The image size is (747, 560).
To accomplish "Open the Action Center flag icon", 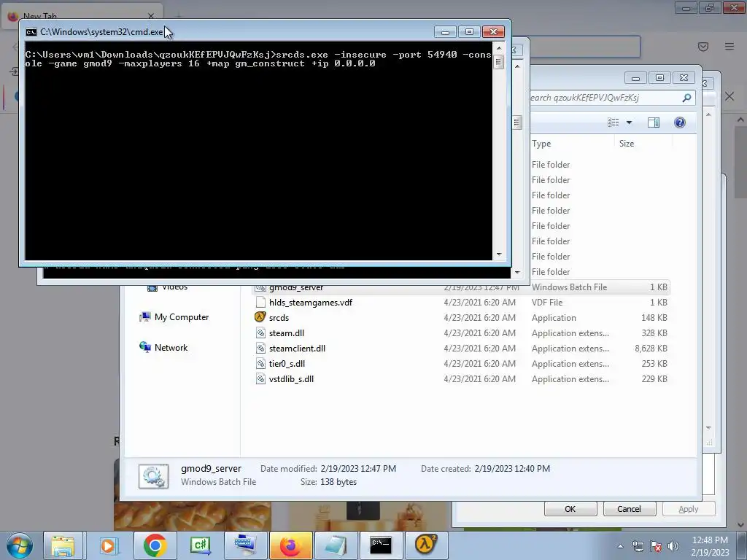I will click(x=656, y=546).
